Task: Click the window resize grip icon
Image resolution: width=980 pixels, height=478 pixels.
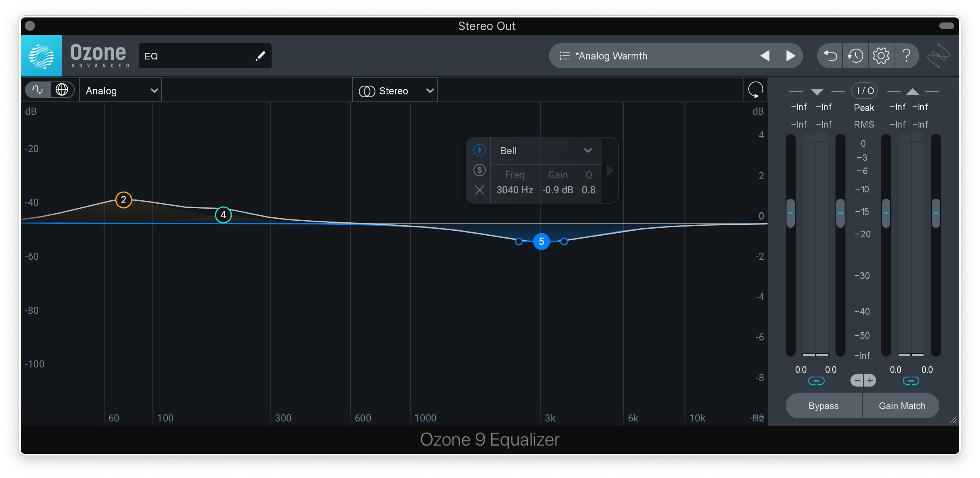Action: pos(954,420)
